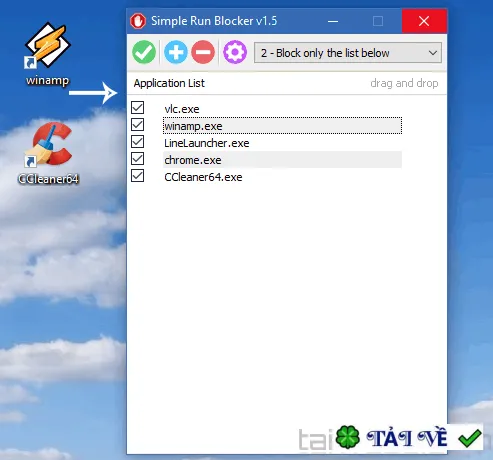The width and height of the screenshot is (493, 460).
Task: Click the Application List column header
Action: point(169,83)
